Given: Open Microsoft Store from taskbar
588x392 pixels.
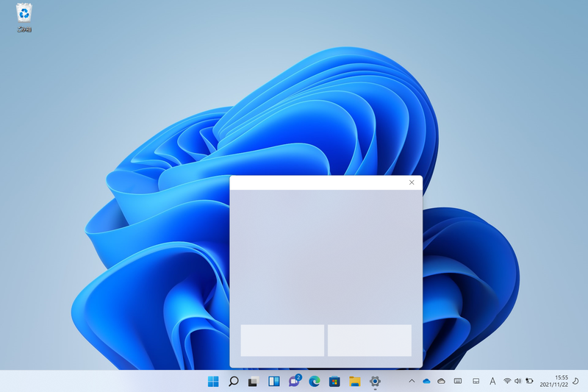Looking at the screenshot, I should point(334,382).
